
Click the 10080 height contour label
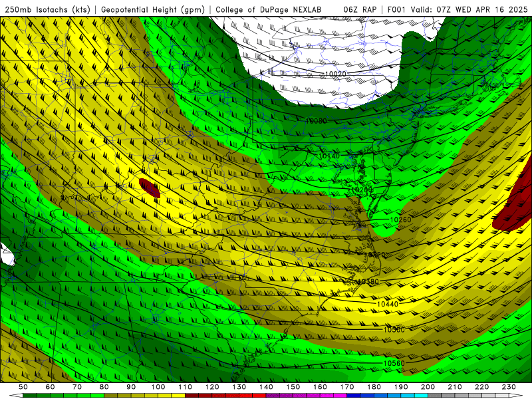click(317, 121)
